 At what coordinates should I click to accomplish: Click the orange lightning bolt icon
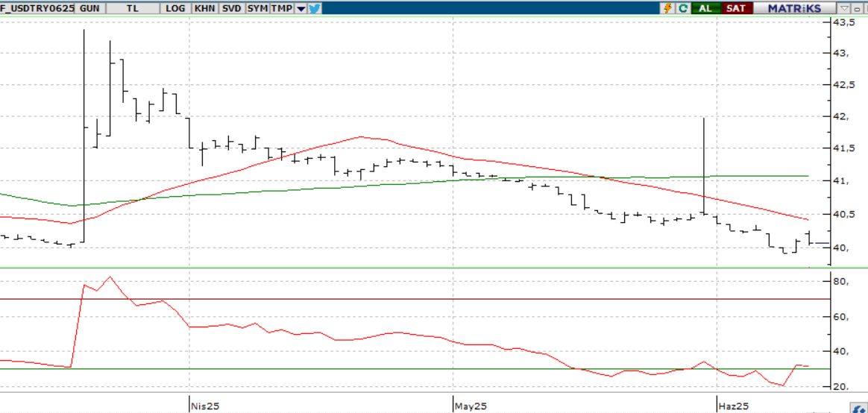667,8
